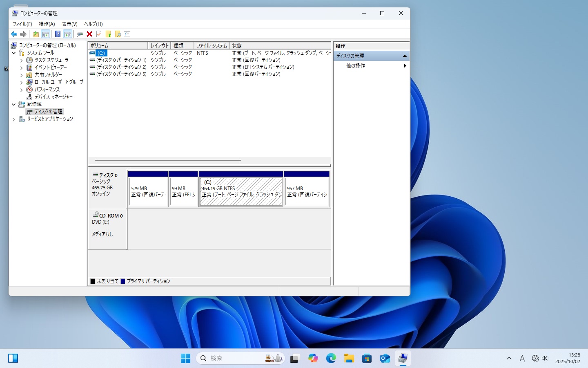
Task: Click the properties checkmark document icon
Action: [x=99, y=34]
